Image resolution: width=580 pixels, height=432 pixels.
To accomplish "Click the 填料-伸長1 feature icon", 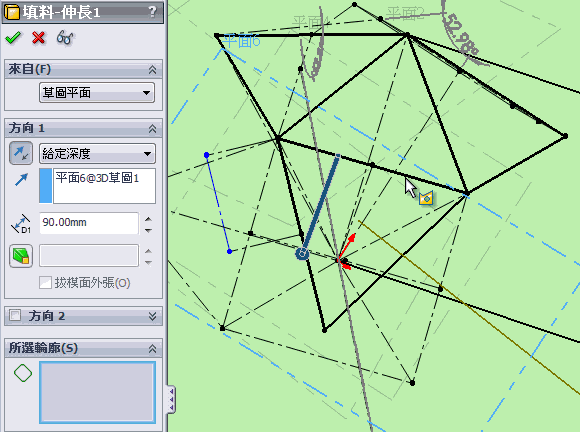I will pos(11,13).
